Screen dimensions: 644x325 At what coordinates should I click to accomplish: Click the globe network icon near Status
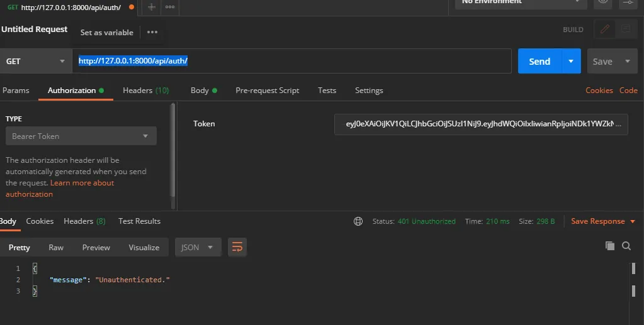pyautogui.click(x=358, y=221)
